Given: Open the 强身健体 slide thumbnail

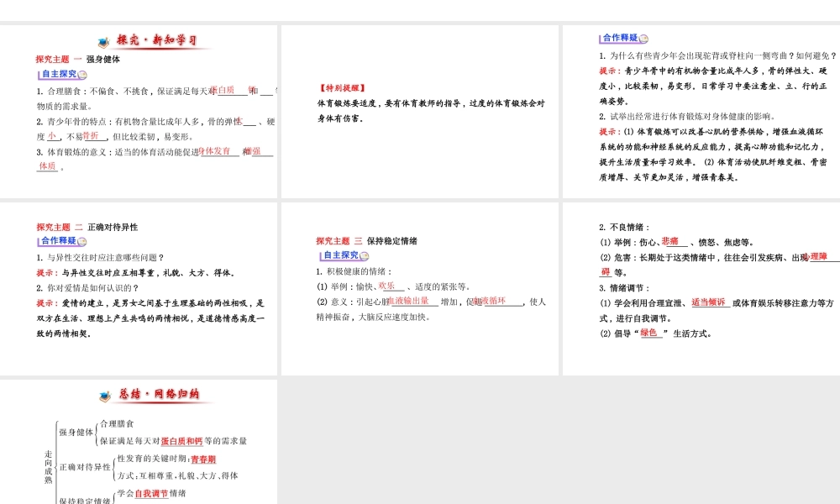Looking at the screenshot, I should pos(139,112).
